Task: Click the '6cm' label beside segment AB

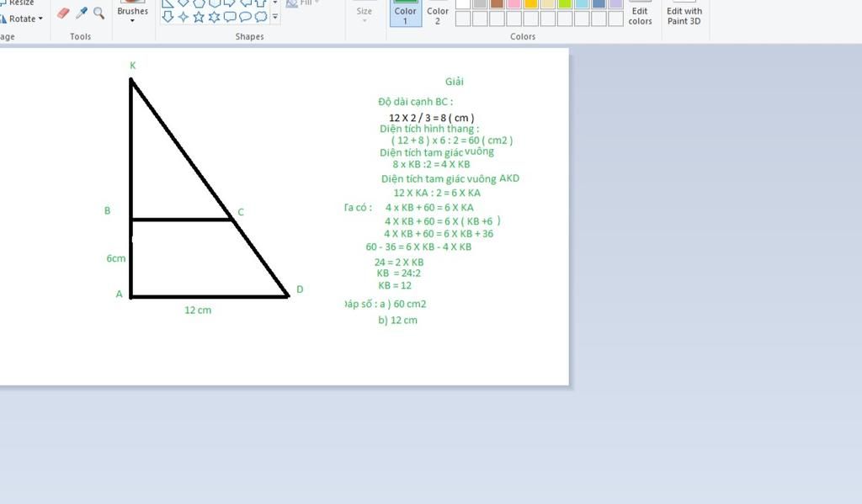Action: (x=116, y=258)
